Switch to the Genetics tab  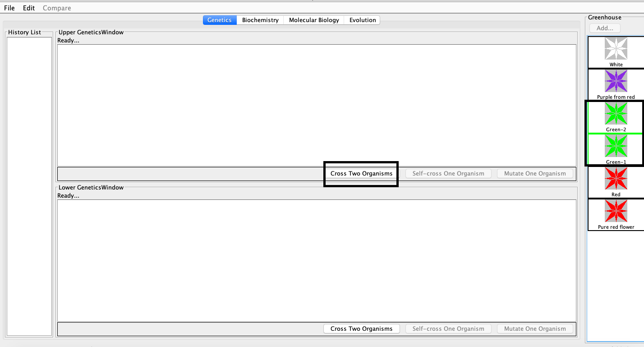pos(220,20)
